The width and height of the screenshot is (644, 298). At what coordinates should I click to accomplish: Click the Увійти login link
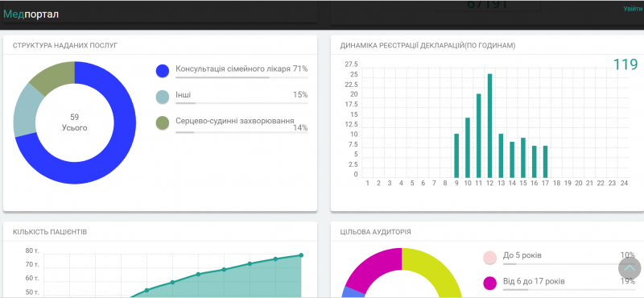(x=634, y=9)
